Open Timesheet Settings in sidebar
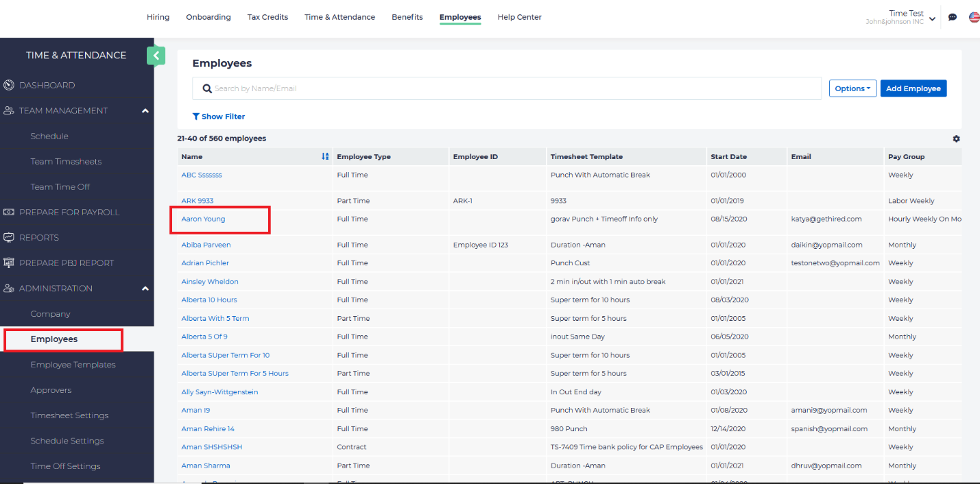Screen dimensions: 980x484 (69, 415)
